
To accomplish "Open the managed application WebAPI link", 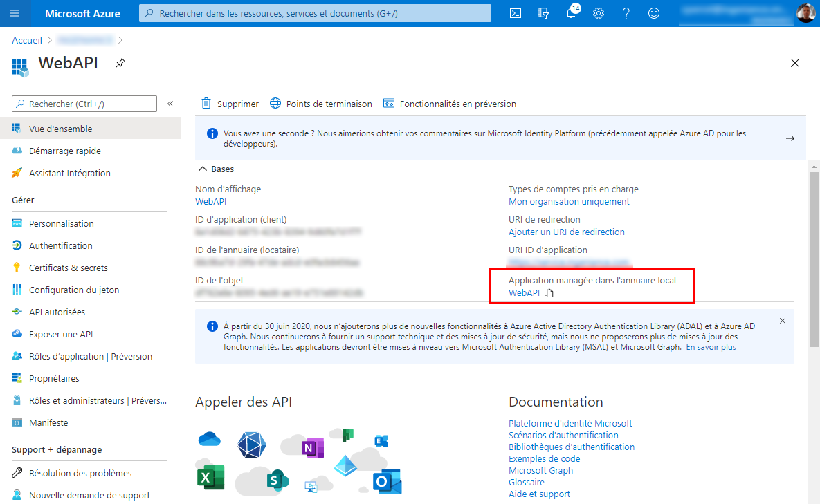I will [524, 292].
